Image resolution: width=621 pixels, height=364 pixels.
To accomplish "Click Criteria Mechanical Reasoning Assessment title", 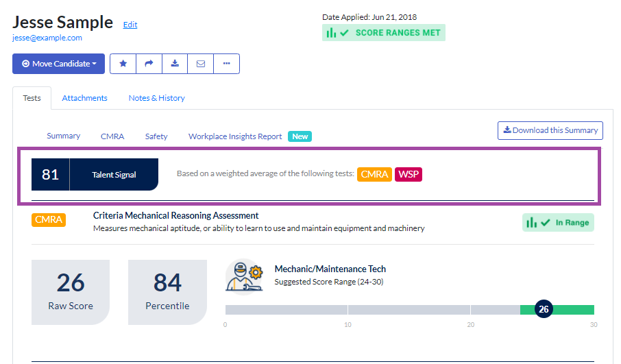I will pos(176,215).
